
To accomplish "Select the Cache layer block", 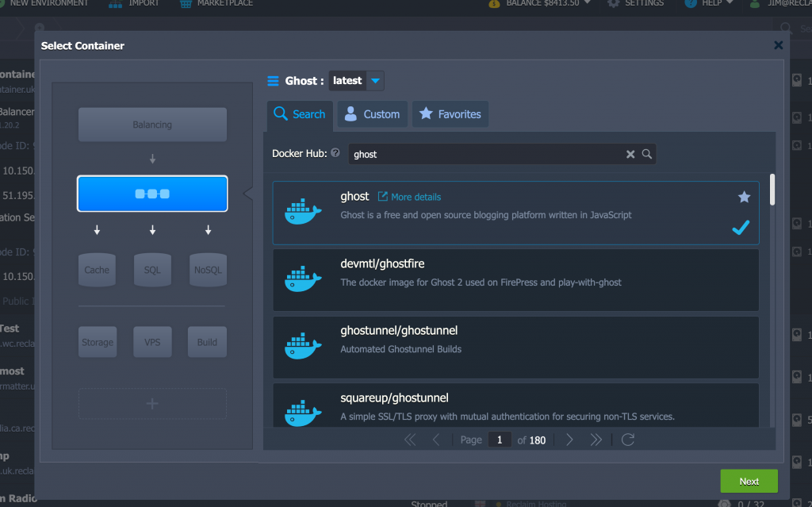I will point(97,270).
